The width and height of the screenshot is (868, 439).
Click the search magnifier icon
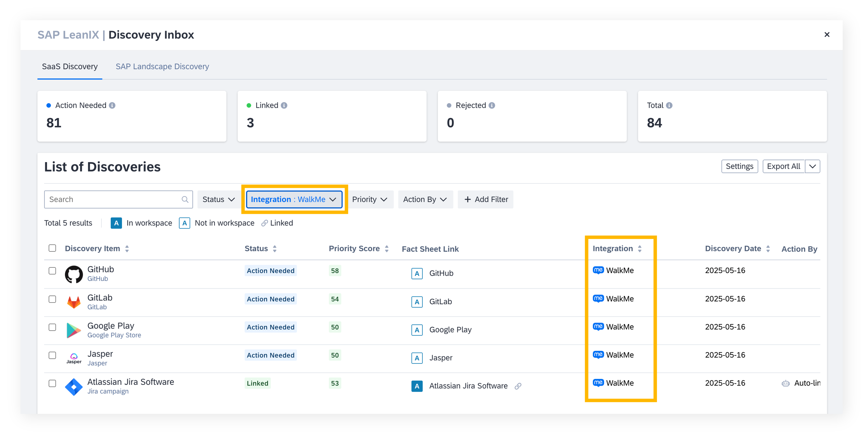(185, 199)
